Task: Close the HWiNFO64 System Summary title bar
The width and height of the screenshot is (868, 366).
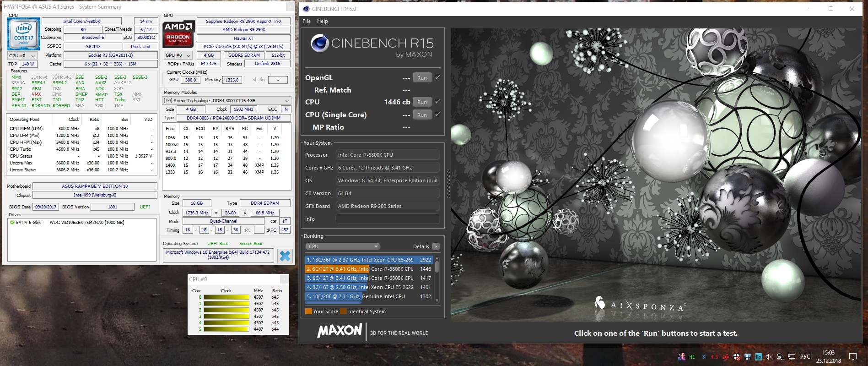Action: [290, 7]
